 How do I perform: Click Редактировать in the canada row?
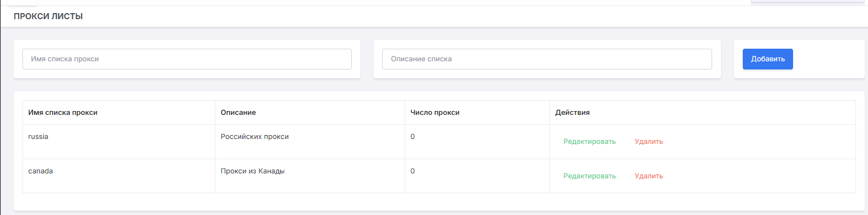click(x=590, y=176)
